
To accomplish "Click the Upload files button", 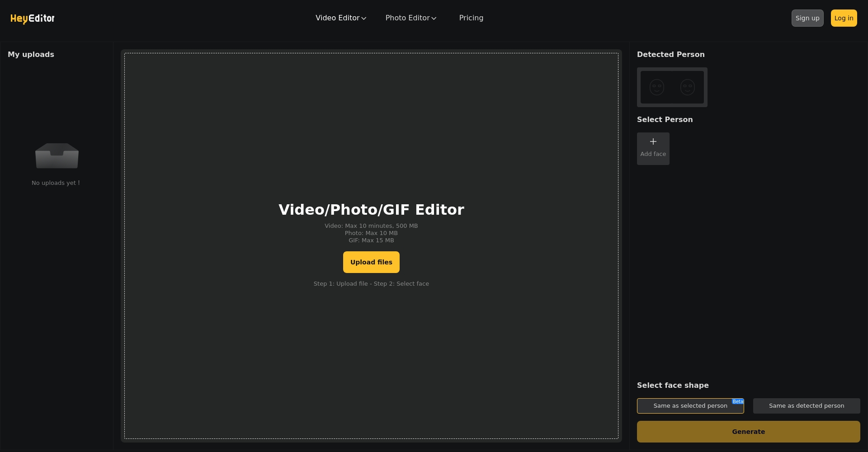I will [x=371, y=262].
